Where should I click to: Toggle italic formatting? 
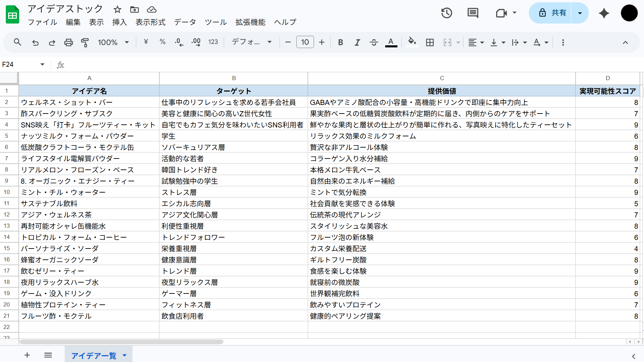[x=357, y=42]
